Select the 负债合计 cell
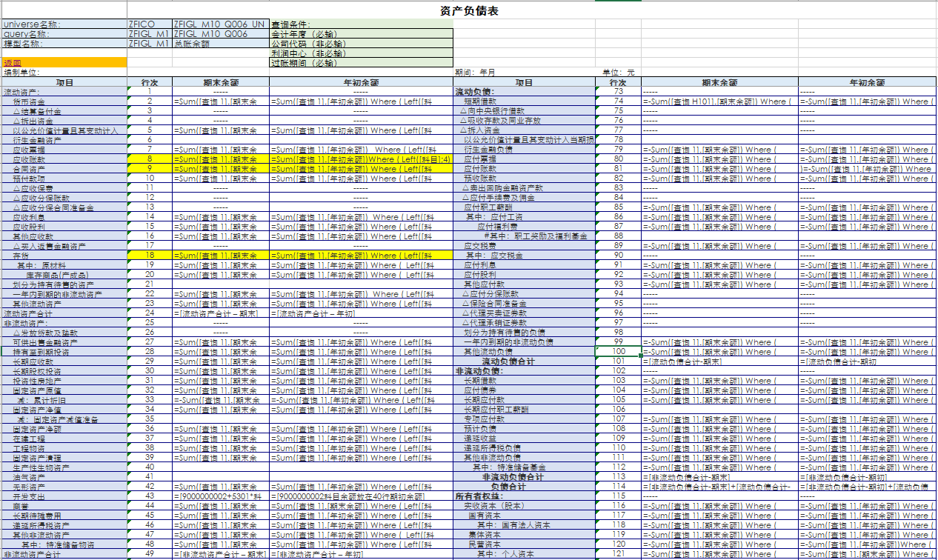Screen dimensions: 938x560 pos(525,487)
